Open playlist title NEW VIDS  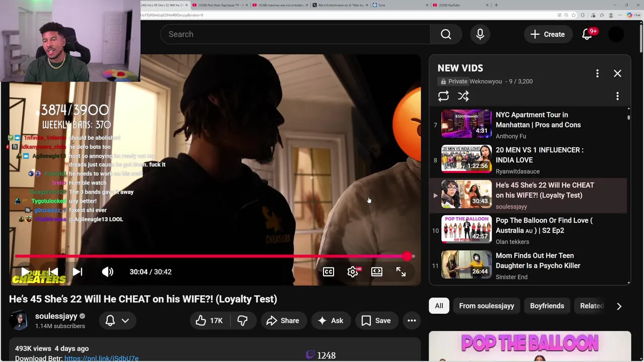[x=460, y=68]
